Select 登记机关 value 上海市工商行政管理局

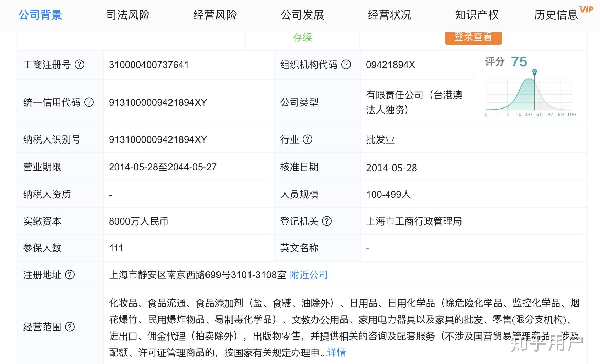(414, 221)
